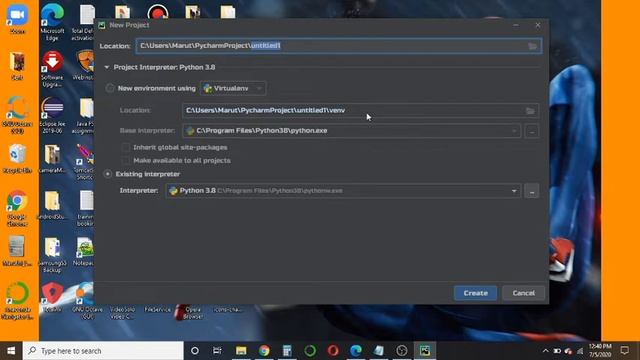
Task: Open OBS Studio from taskbar
Action: click(x=402, y=351)
